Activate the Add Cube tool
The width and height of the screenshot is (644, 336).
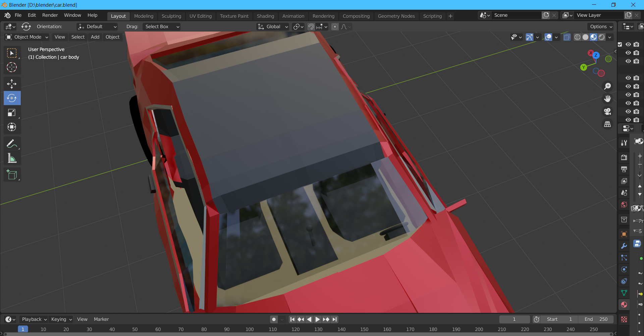click(12, 175)
